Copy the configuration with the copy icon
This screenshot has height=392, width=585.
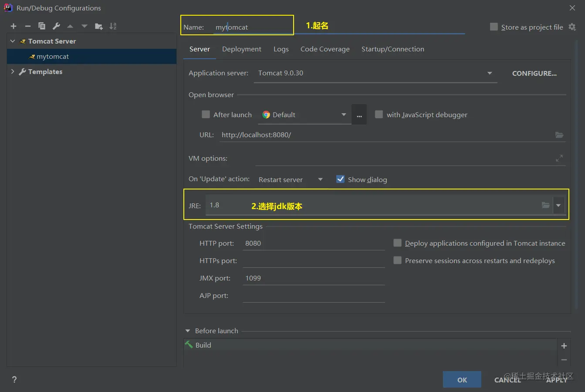coord(42,26)
